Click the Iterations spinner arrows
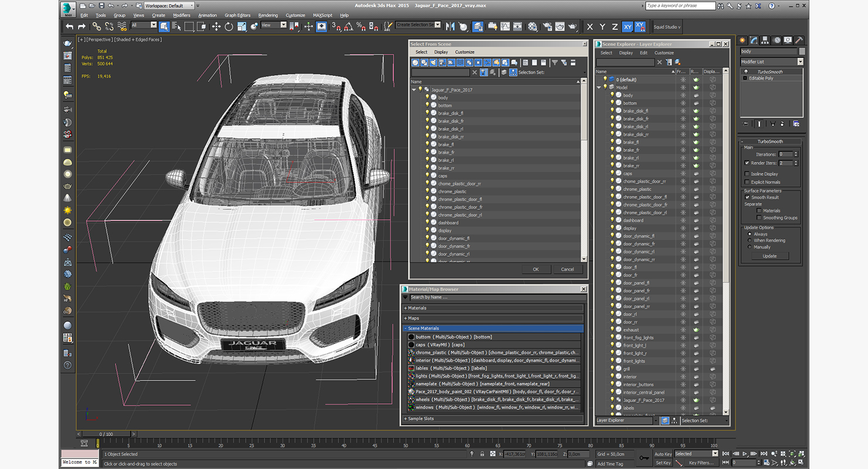The width and height of the screenshot is (868, 469). tap(796, 154)
